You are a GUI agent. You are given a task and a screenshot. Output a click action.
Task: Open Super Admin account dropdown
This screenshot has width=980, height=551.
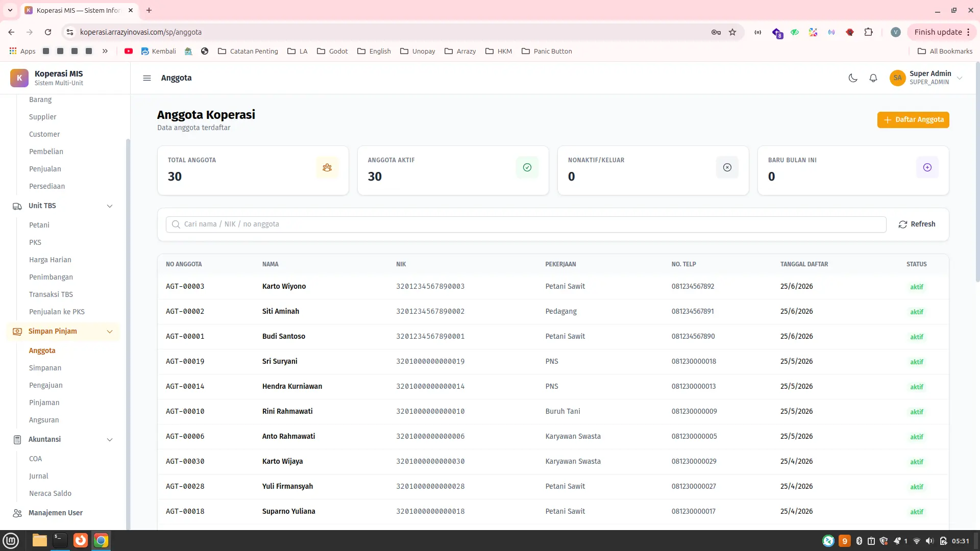click(926, 78)
